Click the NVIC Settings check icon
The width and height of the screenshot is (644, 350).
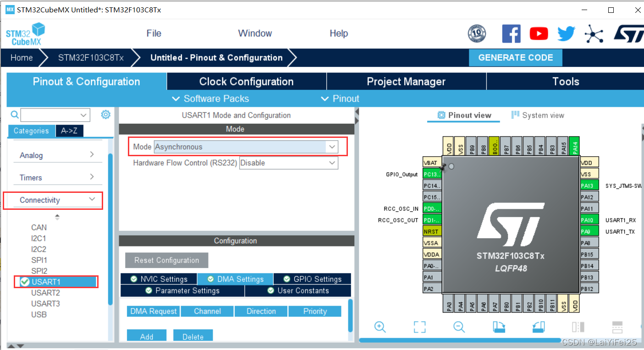click(134, 279)
